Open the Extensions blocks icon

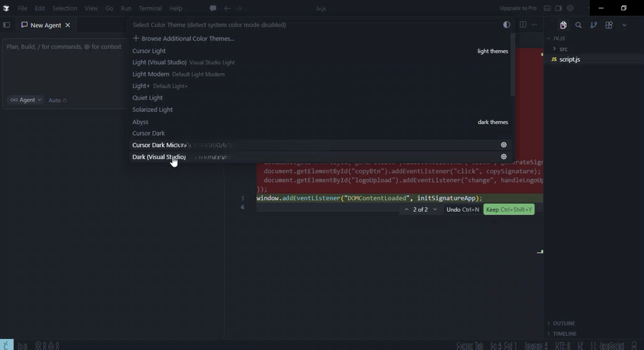609,25
